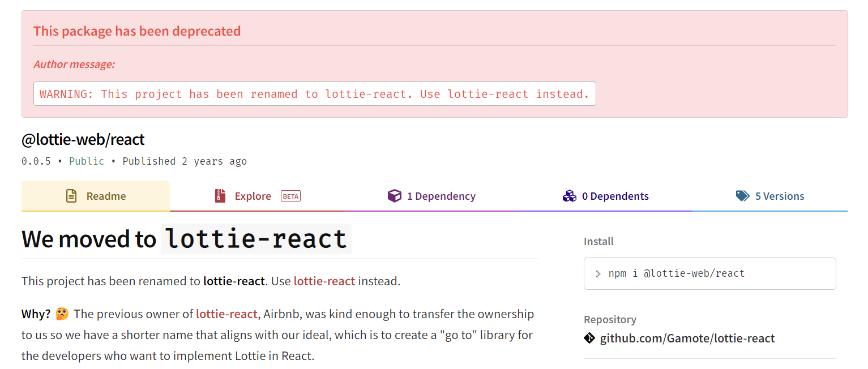Click the 'We moved to' heading
This screenshot has width=868, height=369.
tap(89, 239)
